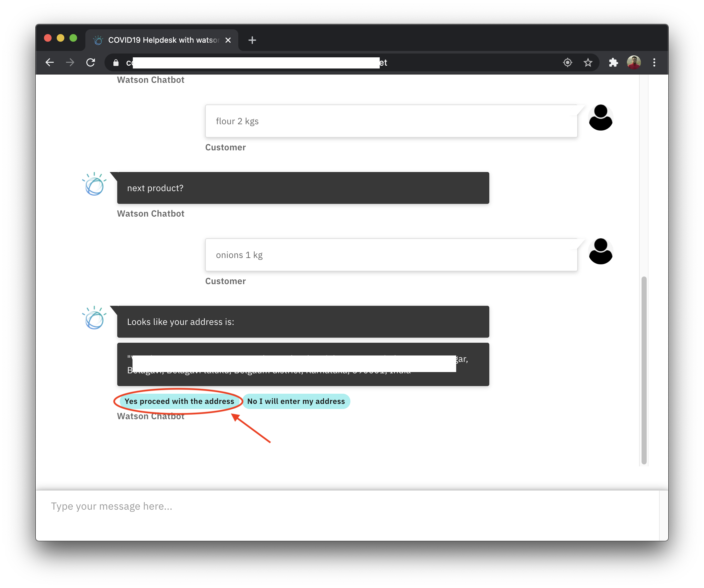Click the flour 2 kgs message bubble

(x=391, y=121)
